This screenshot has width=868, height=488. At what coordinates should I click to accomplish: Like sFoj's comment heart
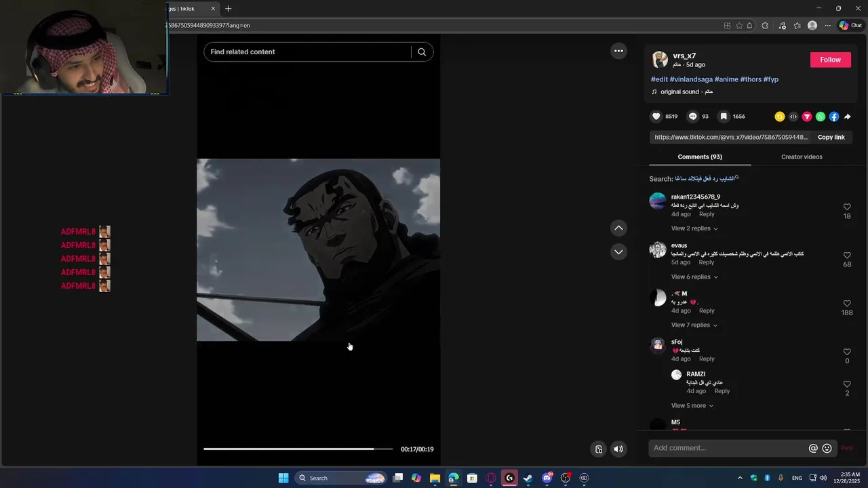847,352
